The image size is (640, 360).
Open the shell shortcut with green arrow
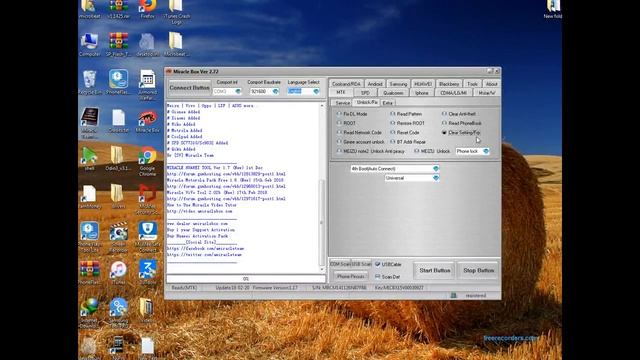point(89,158)
